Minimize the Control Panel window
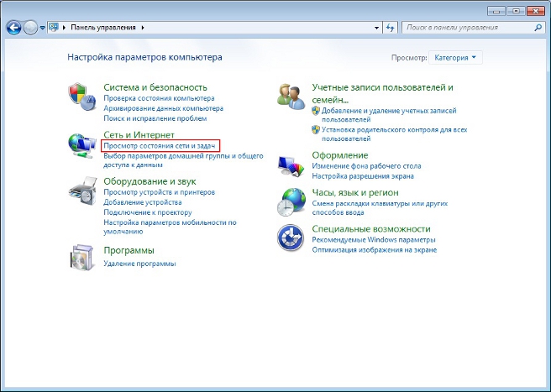551x392 pixels. 496,11
